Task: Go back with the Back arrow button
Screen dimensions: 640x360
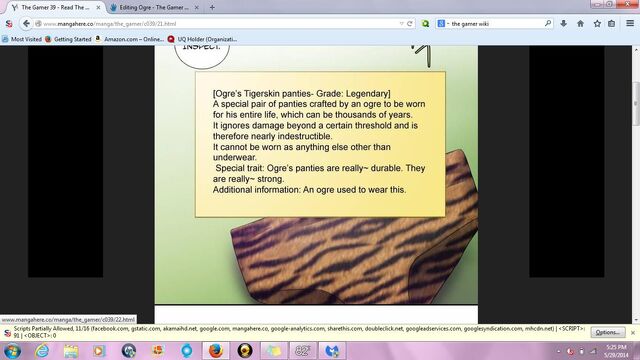Action: point(26,24)
